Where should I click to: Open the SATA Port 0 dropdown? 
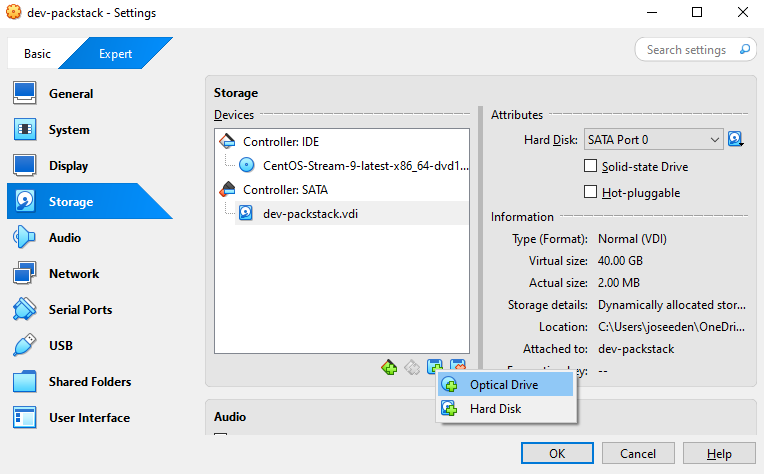(x=653, y=140)
